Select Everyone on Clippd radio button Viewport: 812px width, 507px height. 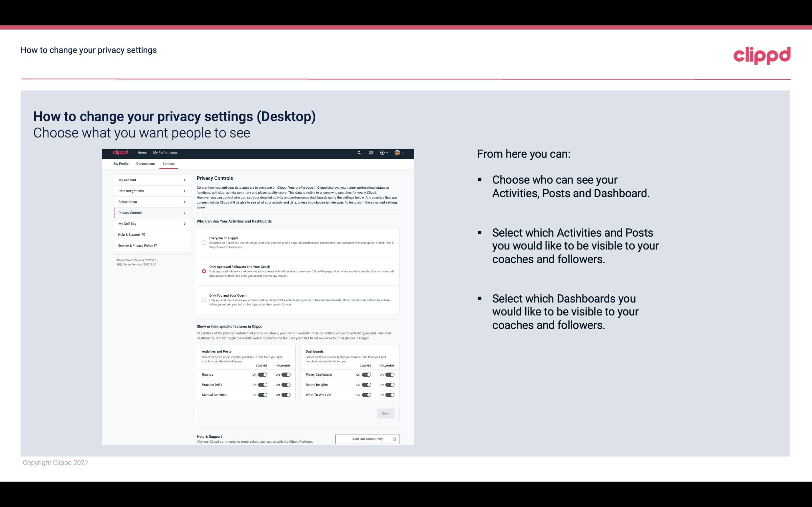coord(204,243)
